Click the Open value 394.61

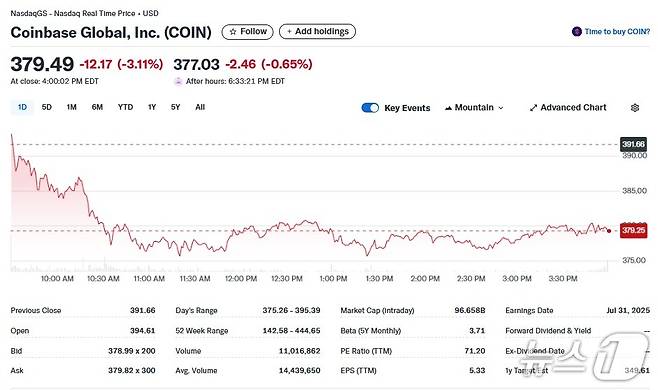pos(142,331)
